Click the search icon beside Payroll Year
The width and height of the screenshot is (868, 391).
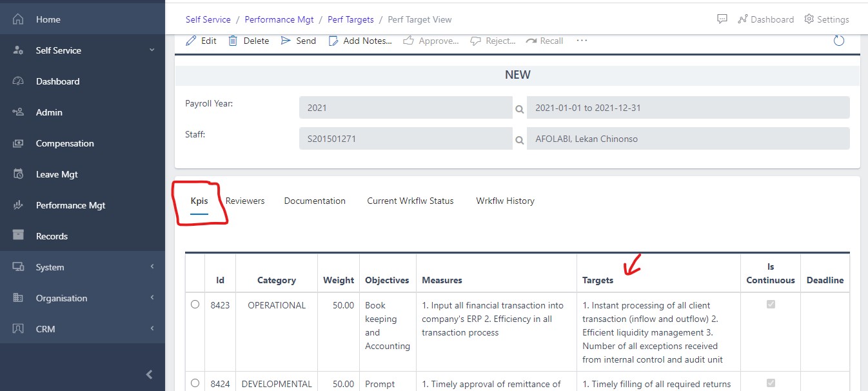click(519, 109)
